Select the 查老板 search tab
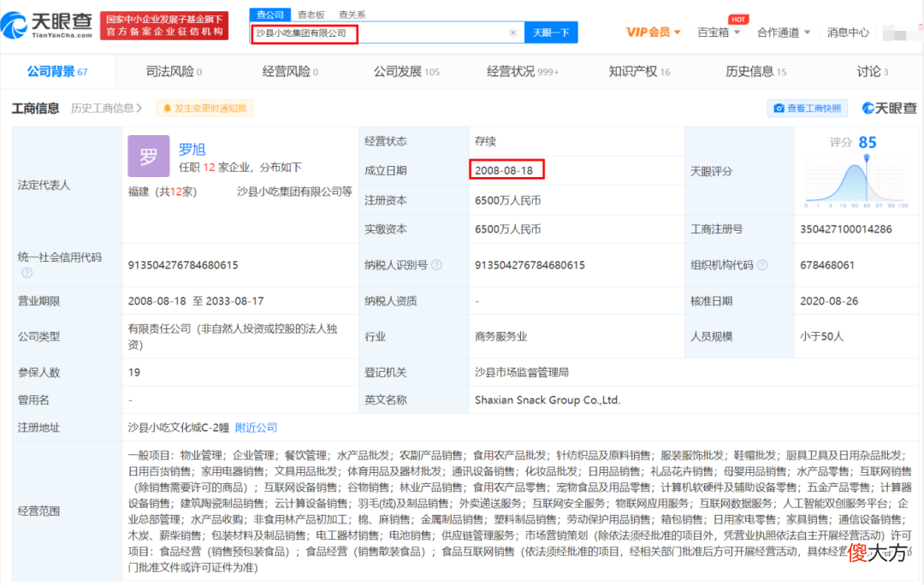The image size is (924, 585). pyautogui.click(x=311, y=15)
